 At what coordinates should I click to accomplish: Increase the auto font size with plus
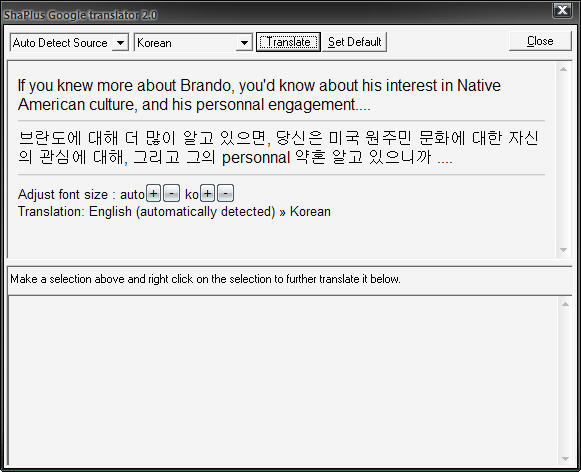coord(153,193)
